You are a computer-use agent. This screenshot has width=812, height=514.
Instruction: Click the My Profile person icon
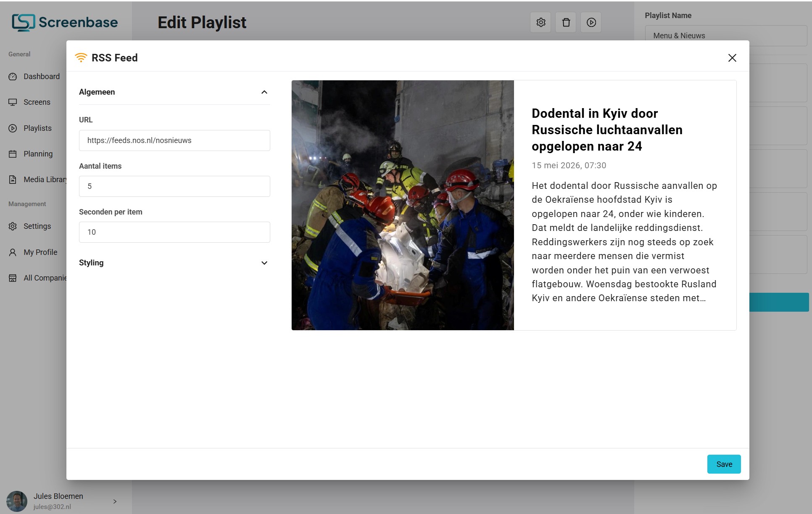[13, 252]
